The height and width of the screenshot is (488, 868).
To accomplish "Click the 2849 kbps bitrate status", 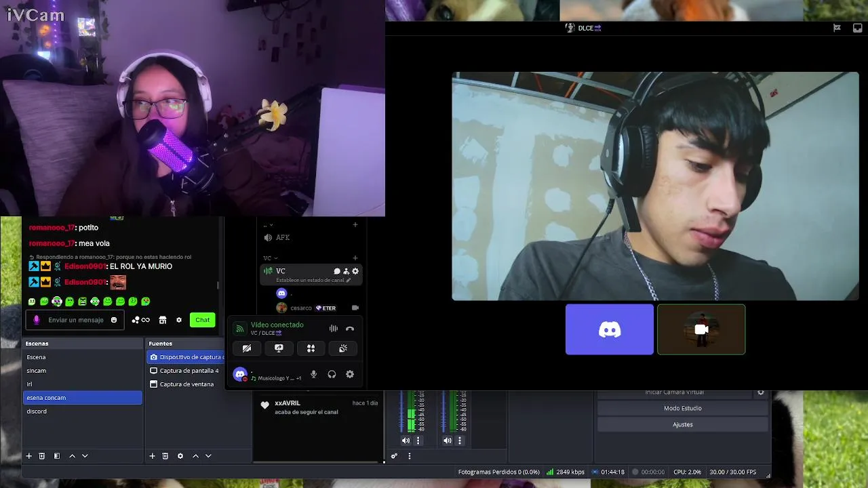I will (x=566, y=472).
